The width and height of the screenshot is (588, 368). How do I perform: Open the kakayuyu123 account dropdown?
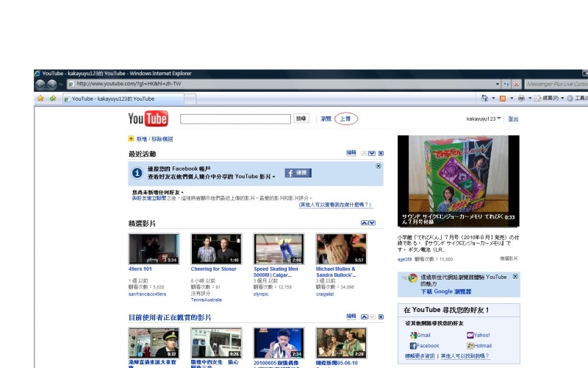click(x=500, y=118)
